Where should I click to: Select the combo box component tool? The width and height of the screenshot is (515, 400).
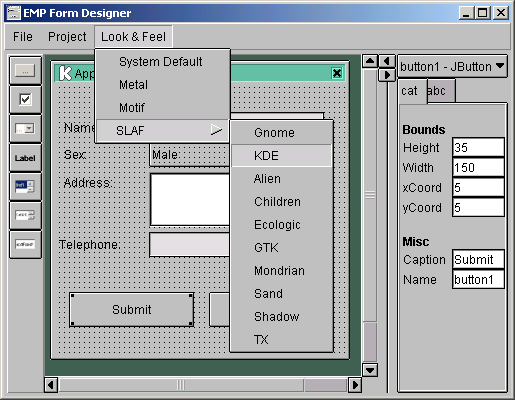pyautogui.click(x=25, y=128)
